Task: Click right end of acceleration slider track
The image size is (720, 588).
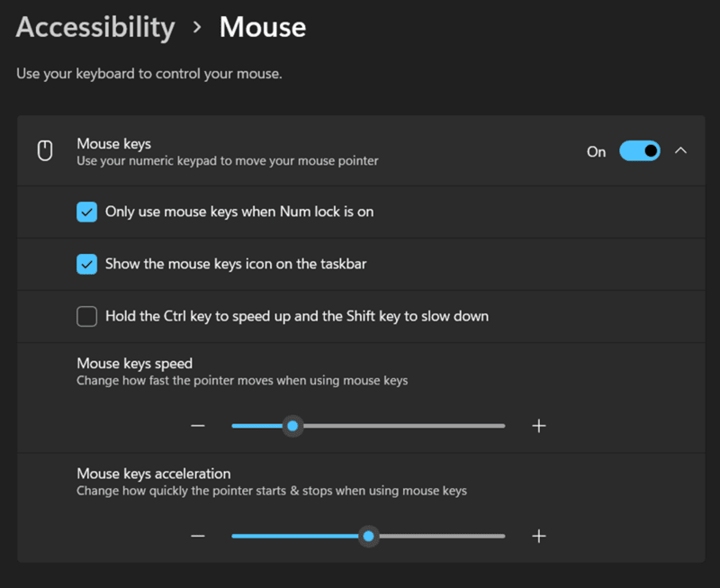Action: tap(499, 536)
